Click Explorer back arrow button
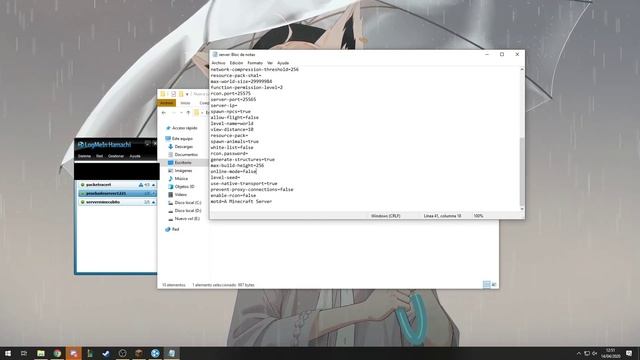Image resolution: width=640 pixels, height=360 pixels. [164, 113]
